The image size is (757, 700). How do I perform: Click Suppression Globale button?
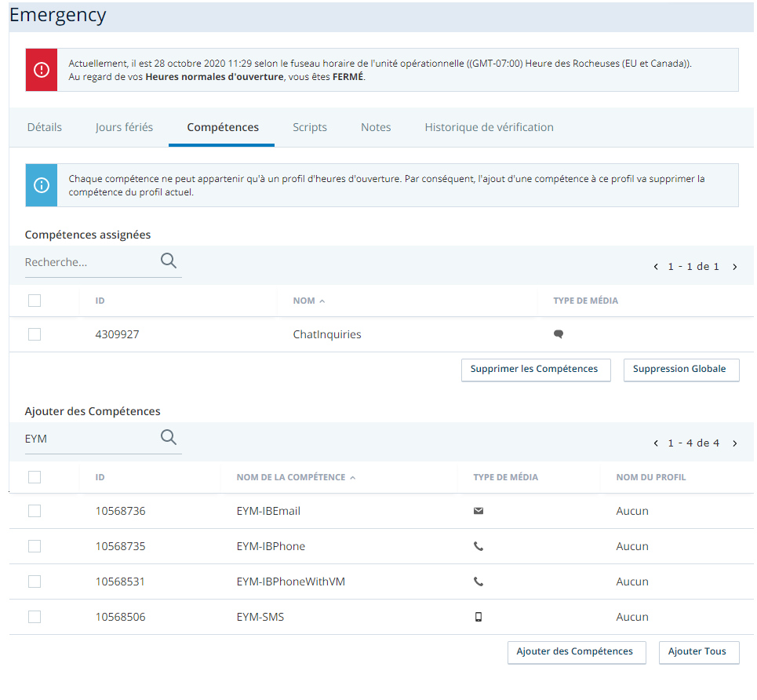(681, 370)
